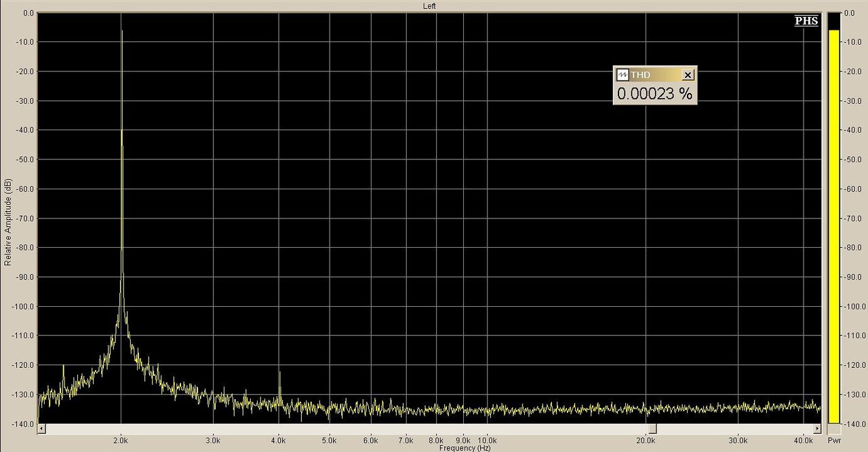The image size is (868, 452).
Task: Click the "Left" channel title above the plot
Action: (x=429, y=6)
